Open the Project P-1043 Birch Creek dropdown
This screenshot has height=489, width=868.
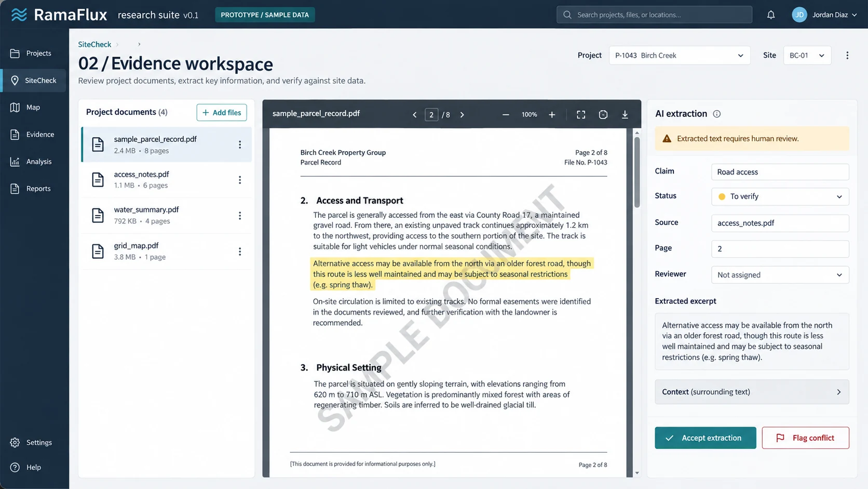680,56
